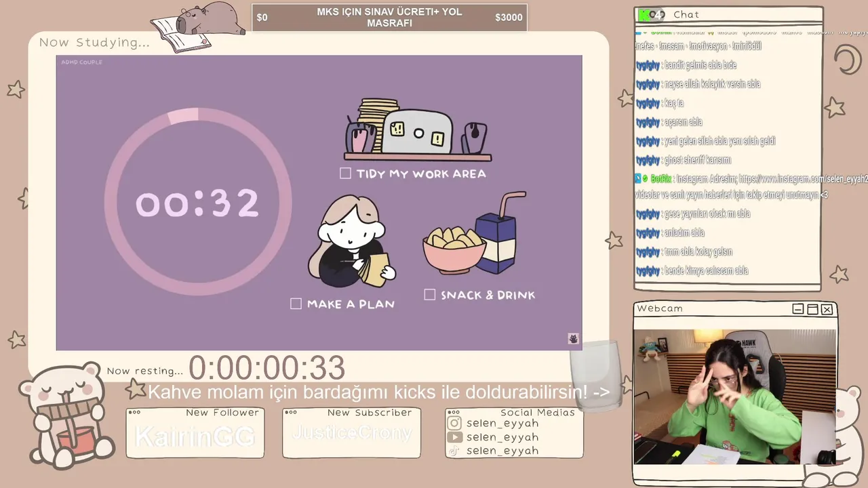This screenshot has height=488, width=868.
Task: Click the $0 current donation amount
Action: [262, 18]
